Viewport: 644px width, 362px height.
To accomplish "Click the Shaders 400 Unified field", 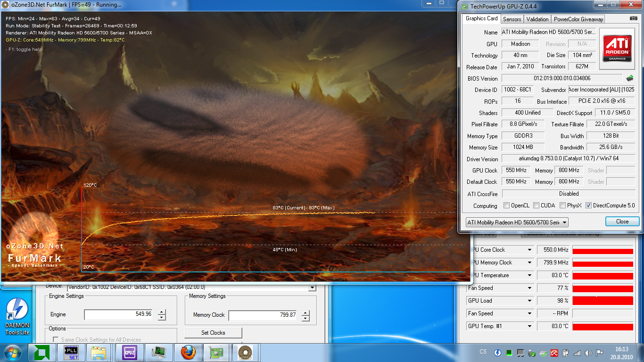I will 527,113.
